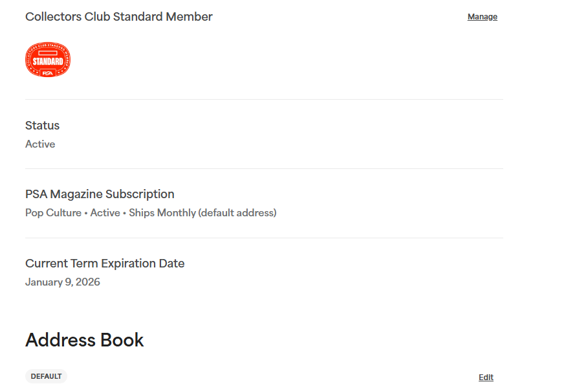This screenshot has height=384, width=588.
Task: Open the Manage membership link
Action: point(483,17)
